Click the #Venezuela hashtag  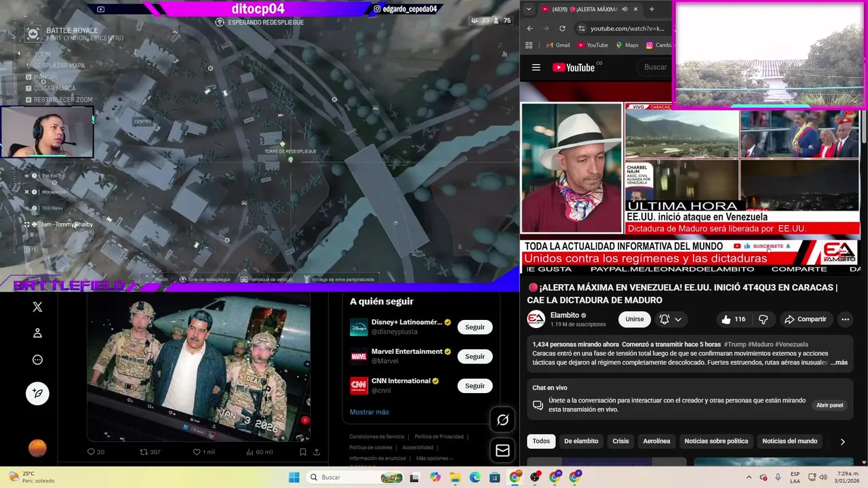791,344
